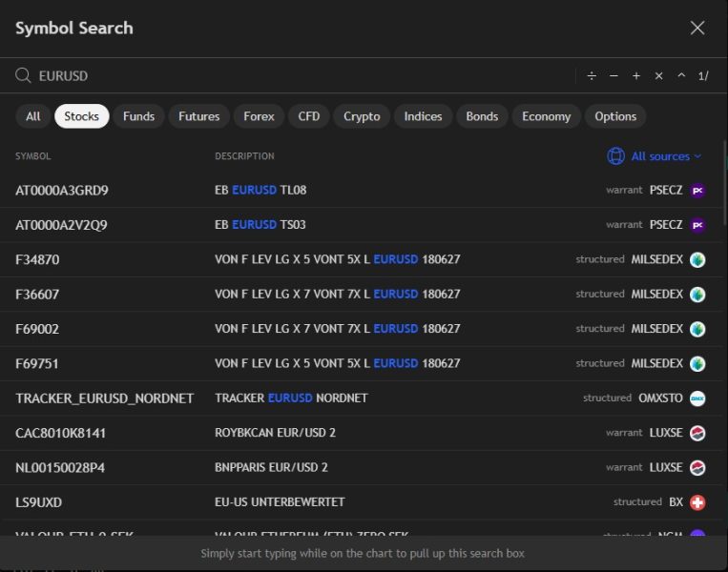
Task: Switch to the Economy filter
Action: pyautogui.click(x=547, y=116)
